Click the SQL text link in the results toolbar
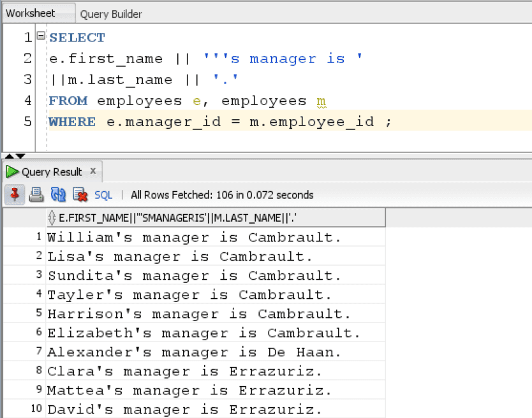This screenshot has height=418, width=532. [x=102, y=194]
